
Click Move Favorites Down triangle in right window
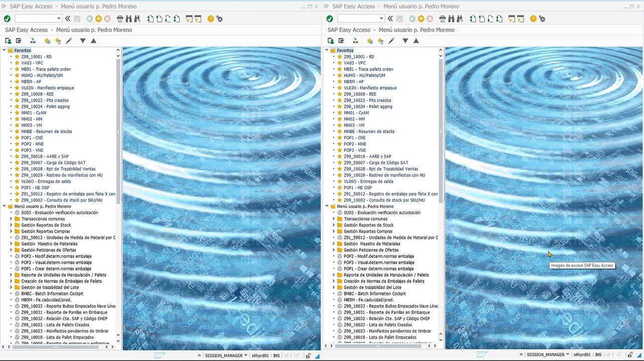pyautogui.click(x=405, y=41)
